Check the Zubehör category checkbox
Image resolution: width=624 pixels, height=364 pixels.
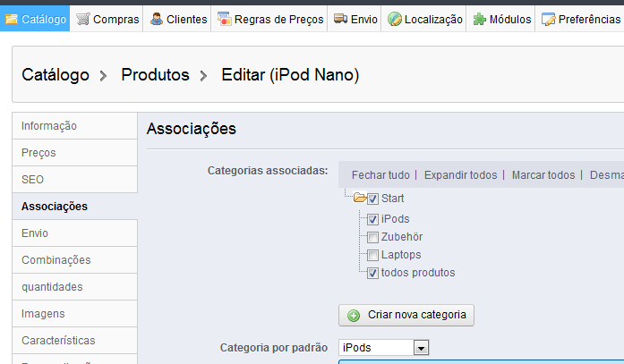[372, 237]
